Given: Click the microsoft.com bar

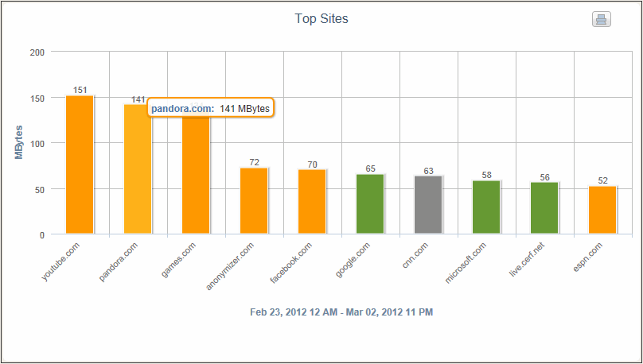Looking at the screenshot, I should (486, 207).
